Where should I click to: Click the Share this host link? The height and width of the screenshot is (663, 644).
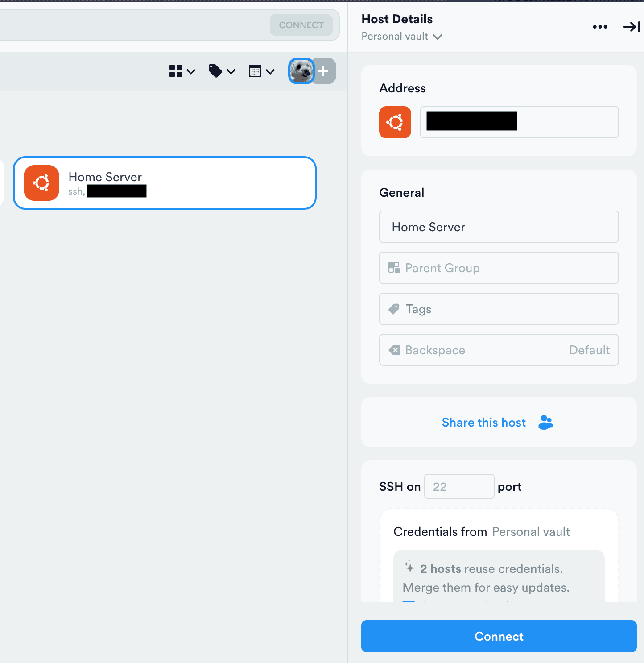(x=484, y=423)
